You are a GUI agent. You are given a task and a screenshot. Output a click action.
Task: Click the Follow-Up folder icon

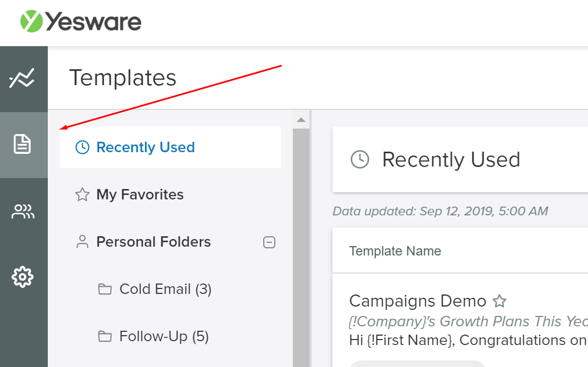pos(104,336)
